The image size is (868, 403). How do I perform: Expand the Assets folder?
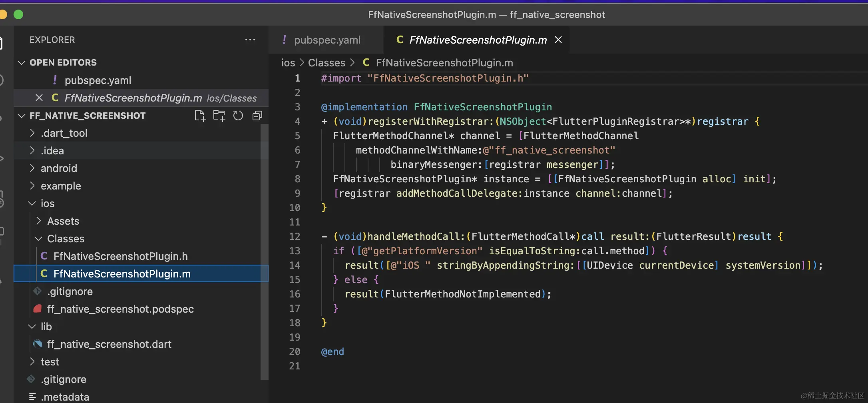point(39,221)
